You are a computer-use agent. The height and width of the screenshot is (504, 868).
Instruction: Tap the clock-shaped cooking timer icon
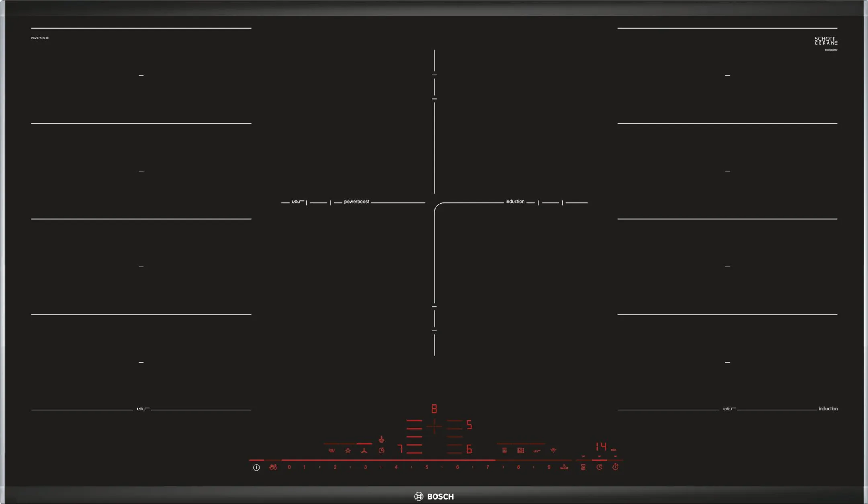coord(599,467)
